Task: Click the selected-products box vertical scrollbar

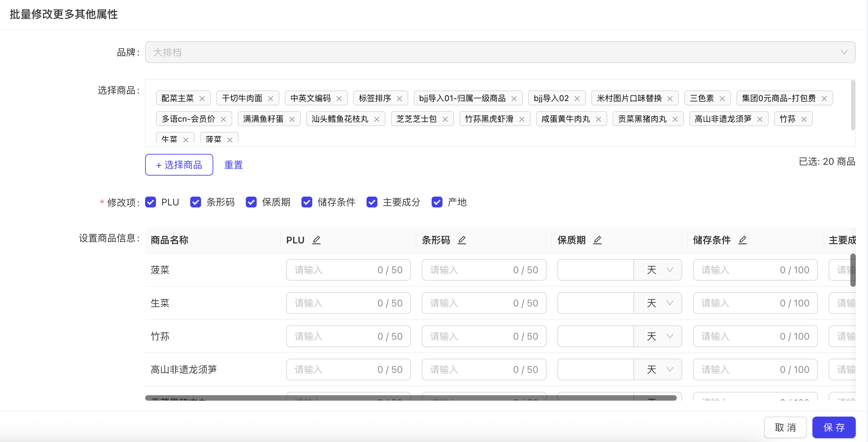Action: tap(853, 105)
